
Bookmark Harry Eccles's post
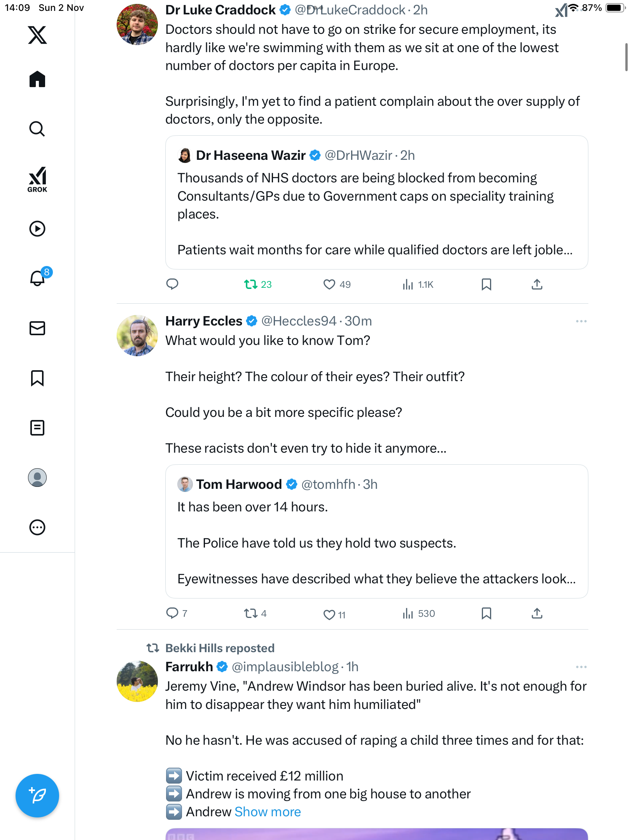click(x=486, y=614)
